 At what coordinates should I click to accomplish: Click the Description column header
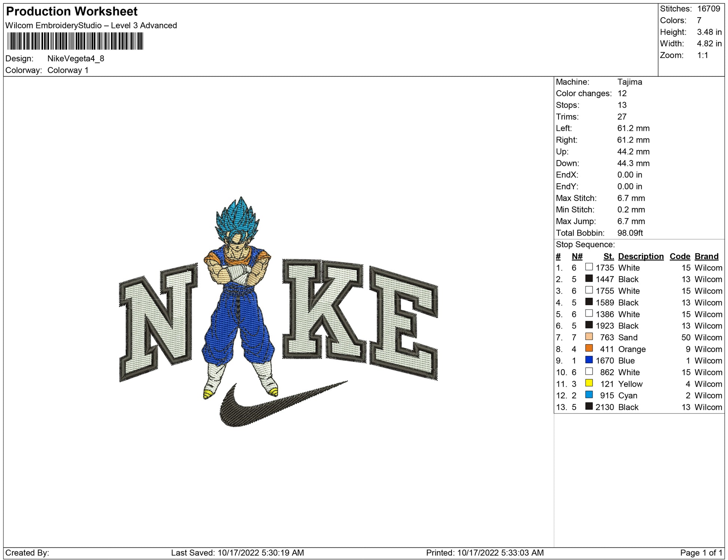point(640,256)
